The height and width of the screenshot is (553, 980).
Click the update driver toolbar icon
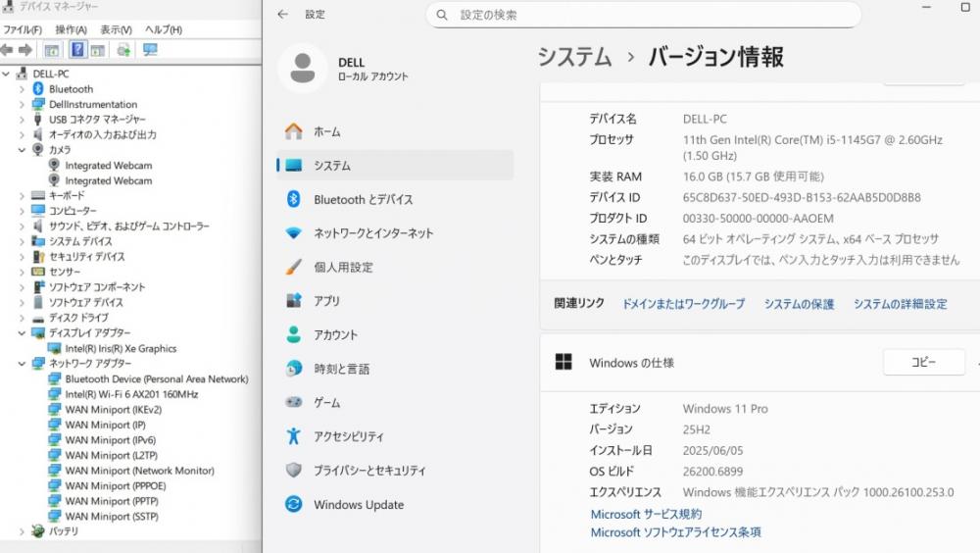point(124,50)
